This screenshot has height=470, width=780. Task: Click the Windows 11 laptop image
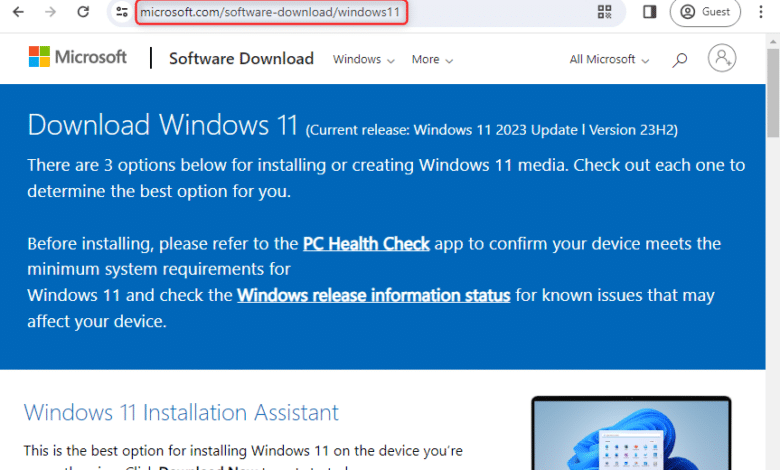coord(631,433)
